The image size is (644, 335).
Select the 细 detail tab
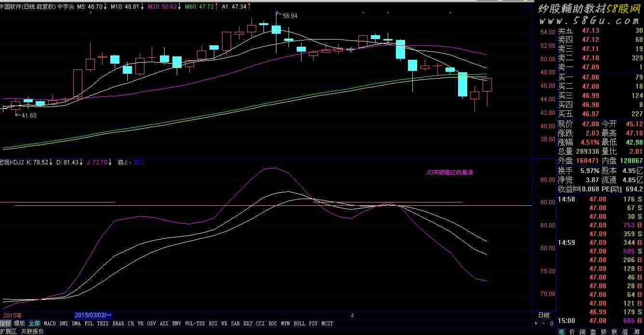[583, 332]
